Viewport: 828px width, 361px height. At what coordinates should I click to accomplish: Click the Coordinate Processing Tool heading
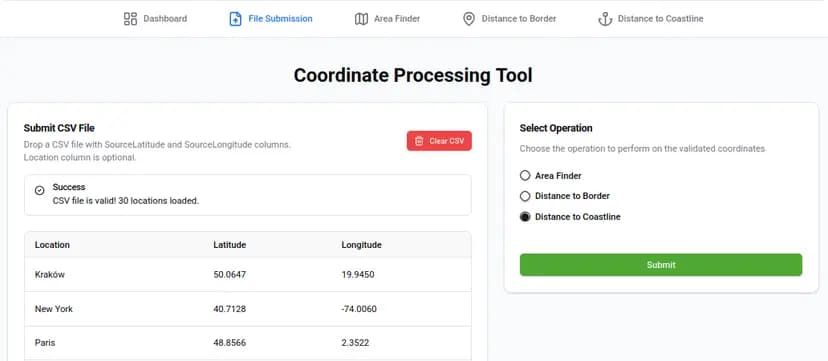pyautogui.click(x=413, y=75)
